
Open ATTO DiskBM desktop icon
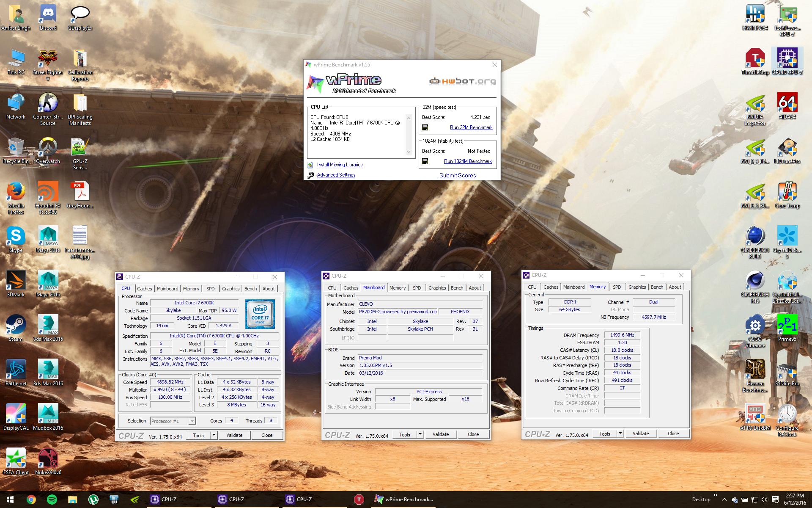[755, 417]
